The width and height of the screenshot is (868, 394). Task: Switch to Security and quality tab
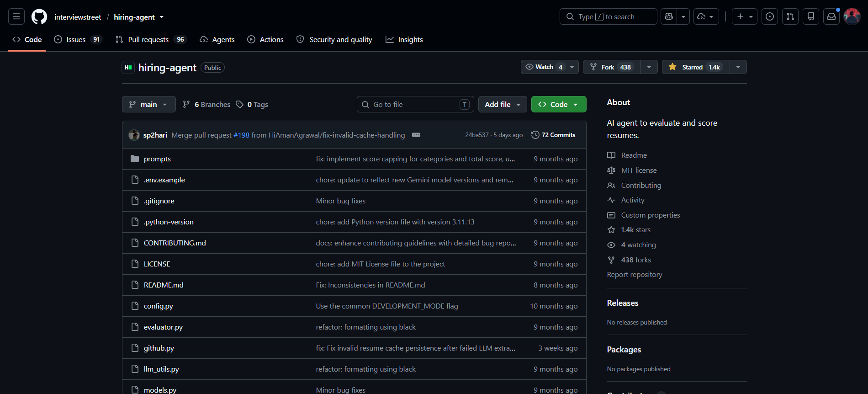tap(334, 40)
